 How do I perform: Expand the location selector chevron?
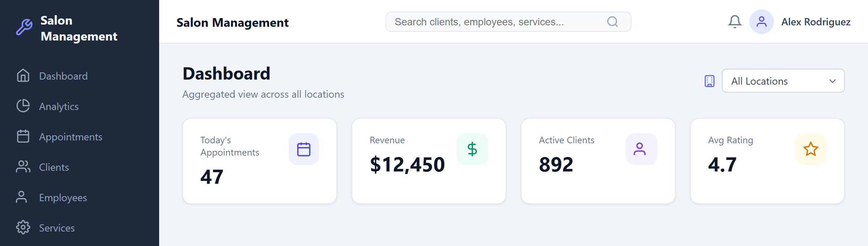pos(833,81)
